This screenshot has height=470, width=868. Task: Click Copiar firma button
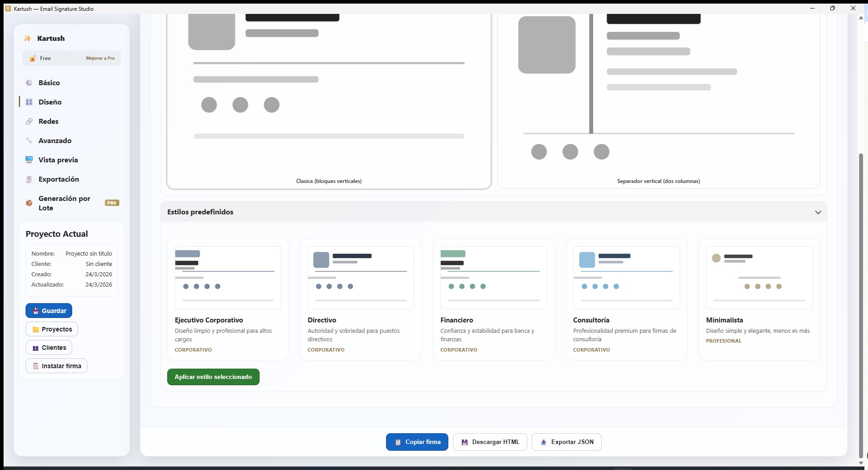(x=417, y=442)
